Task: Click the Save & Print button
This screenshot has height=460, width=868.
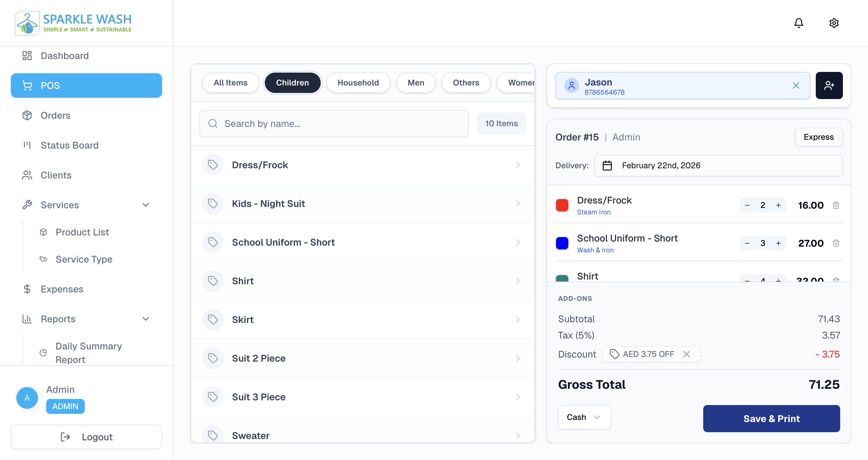Action: [771, 418]
